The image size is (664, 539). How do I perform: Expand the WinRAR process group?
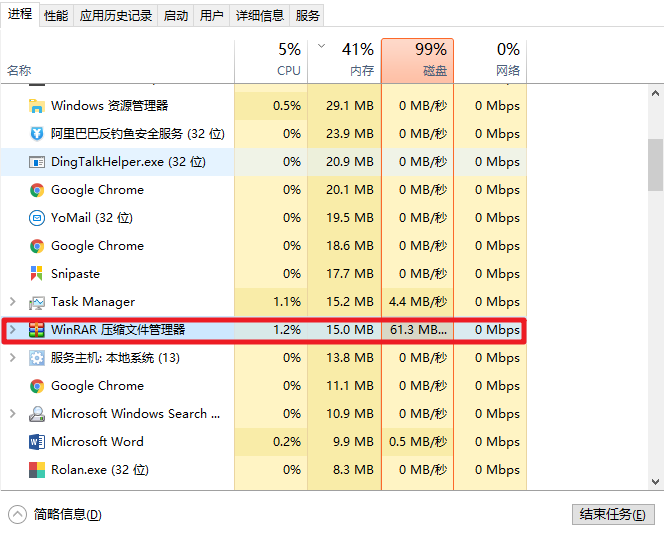pos(12,329)
